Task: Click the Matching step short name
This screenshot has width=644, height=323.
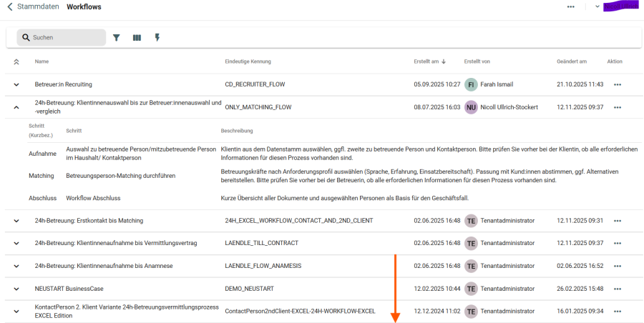Action: pyautogui.click(x=41, y=176)
